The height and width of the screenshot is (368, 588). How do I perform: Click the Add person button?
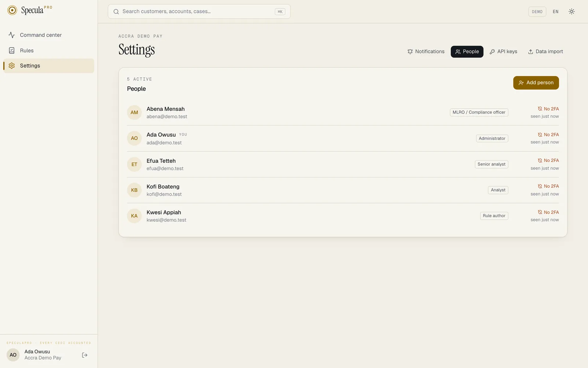536,83
